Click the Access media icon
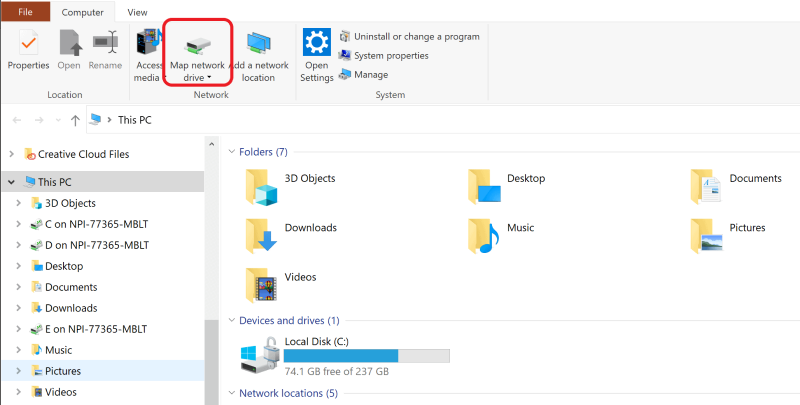The width and height of the screenshot is (800, 405). (x=148, y=44)
